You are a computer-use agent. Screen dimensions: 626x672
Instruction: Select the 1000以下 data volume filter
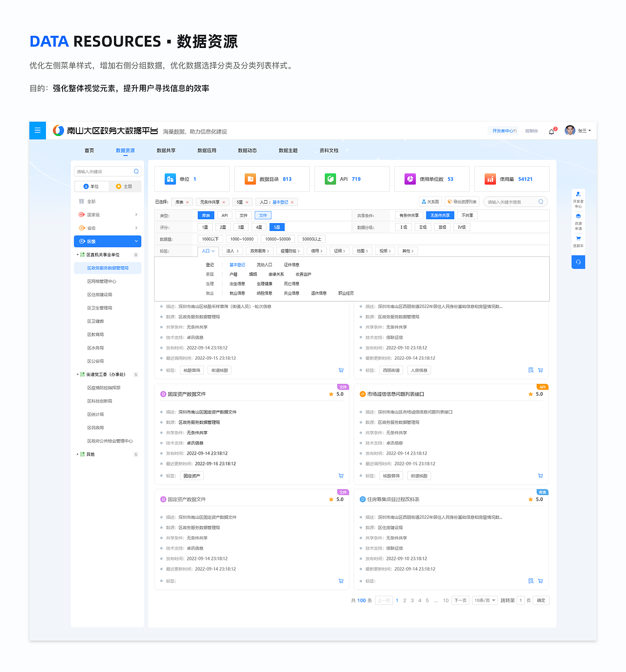(210, 239)
